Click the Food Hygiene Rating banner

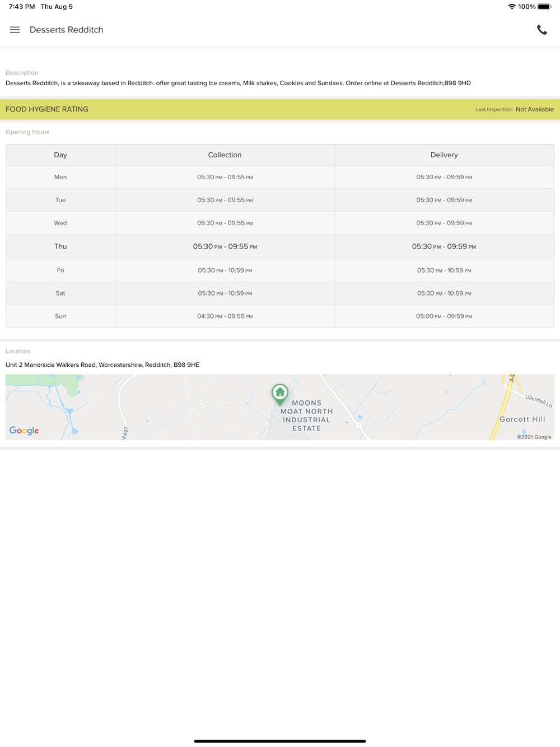280,109
